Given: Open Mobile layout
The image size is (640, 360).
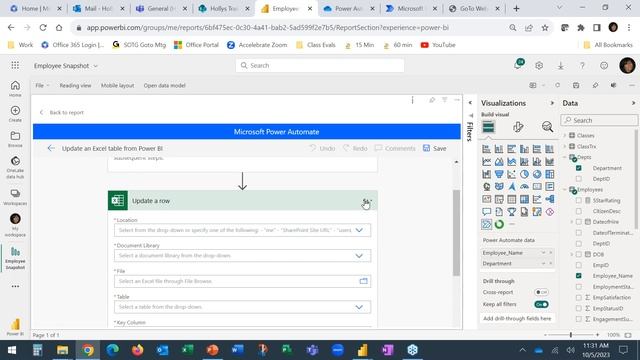Looking at the screenshot, I should [x=118, y=85].
